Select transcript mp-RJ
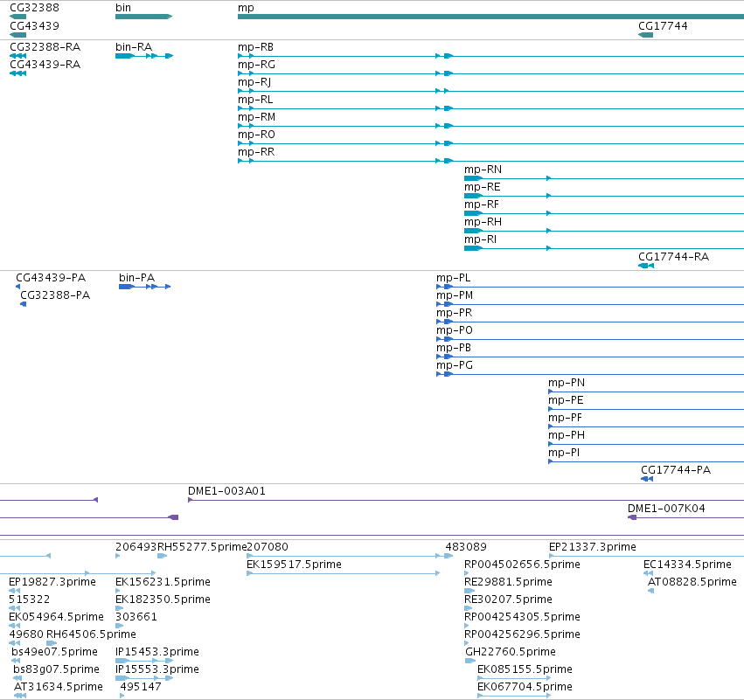The image size is (744, 700). pos(254,82)
